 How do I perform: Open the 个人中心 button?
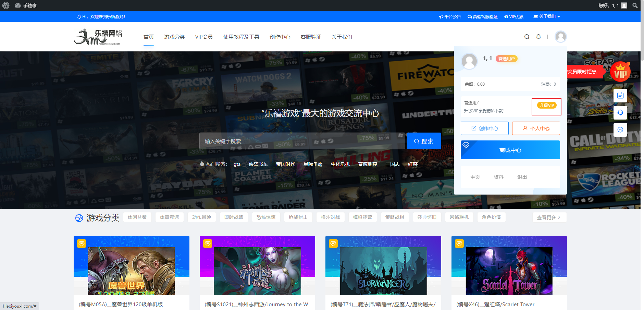point(536,128)
